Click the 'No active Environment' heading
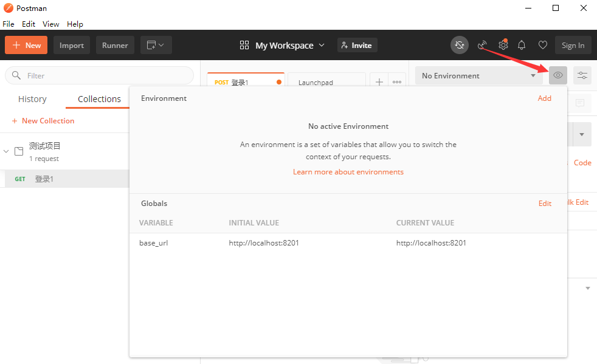 (348, 126)
